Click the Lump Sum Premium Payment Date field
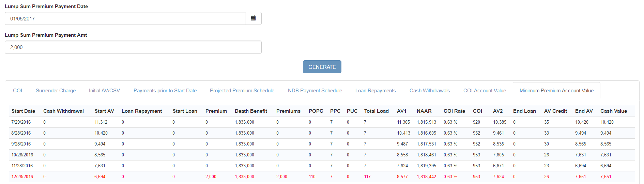 (x=125, y=18)
